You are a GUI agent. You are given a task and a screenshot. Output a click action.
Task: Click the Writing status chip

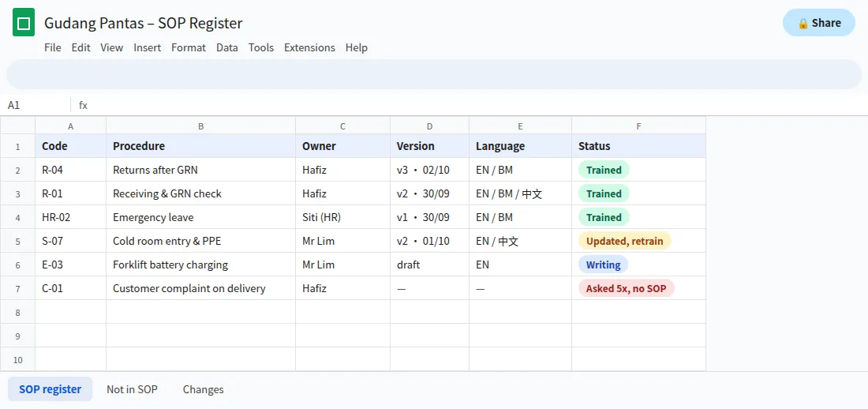(x=604, y=265)
